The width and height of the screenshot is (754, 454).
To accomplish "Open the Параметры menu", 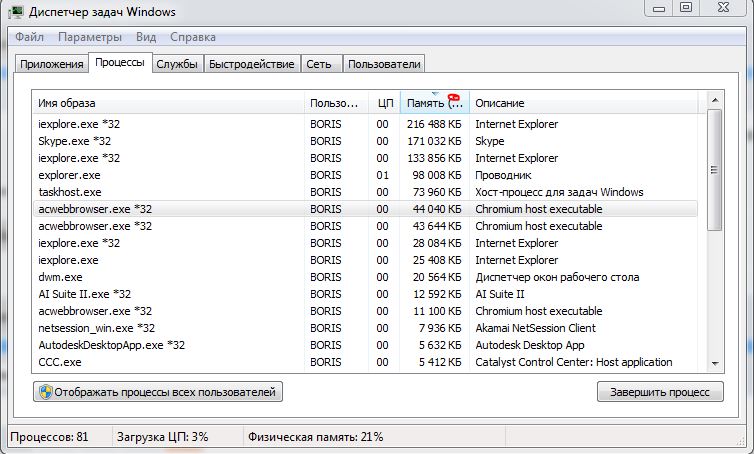I will click(x=90, y=37).
